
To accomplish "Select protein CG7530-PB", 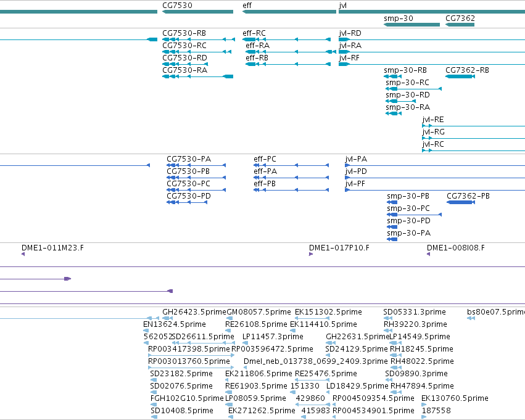I will tap(196, 178).
